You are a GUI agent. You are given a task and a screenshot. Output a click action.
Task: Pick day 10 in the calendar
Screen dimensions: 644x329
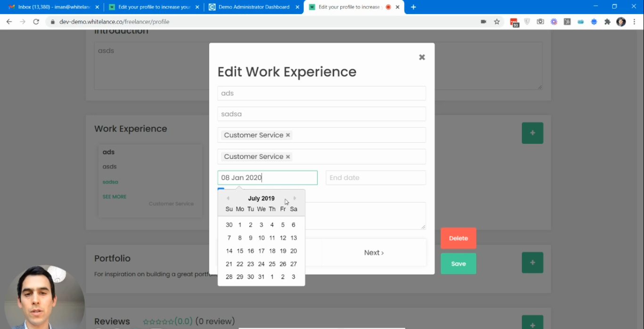(261, 238)
